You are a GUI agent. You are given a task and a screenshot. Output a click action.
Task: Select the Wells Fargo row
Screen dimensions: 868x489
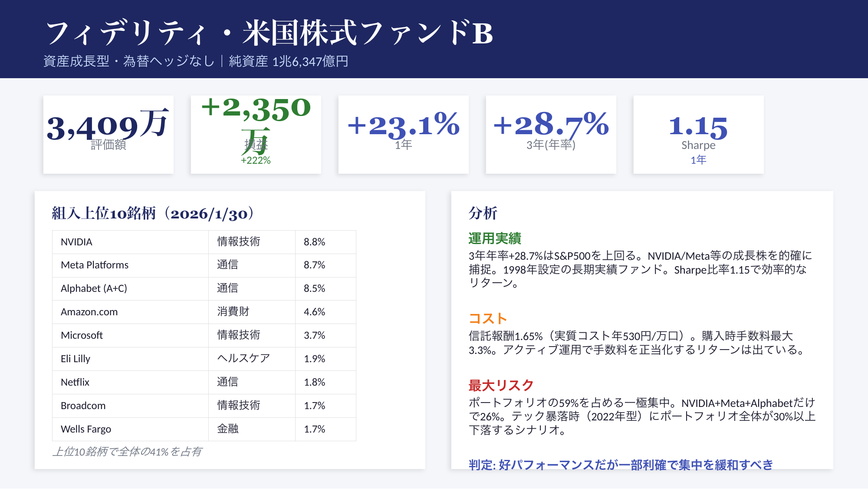pyautogui.click(x=204, y=429)
